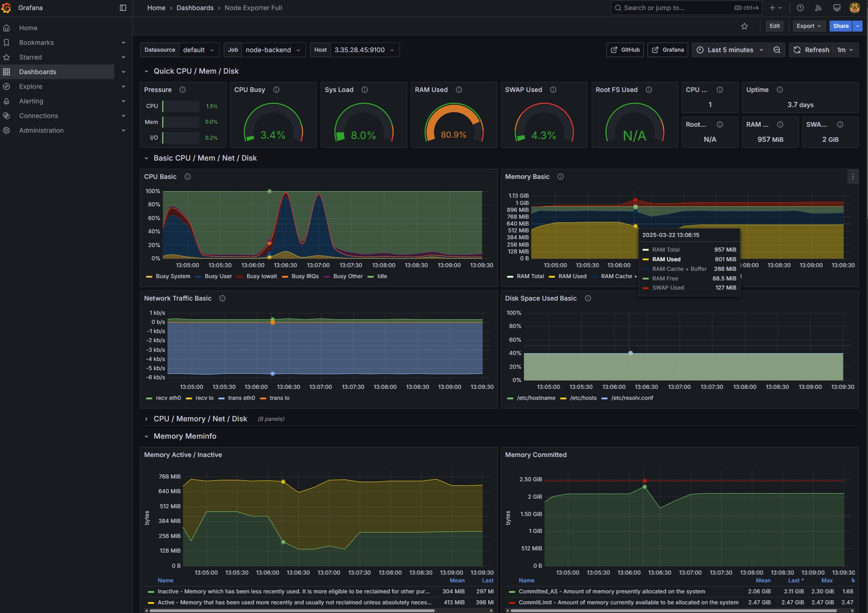Toggle recv eth0 series in network legend

coord(164,398)
